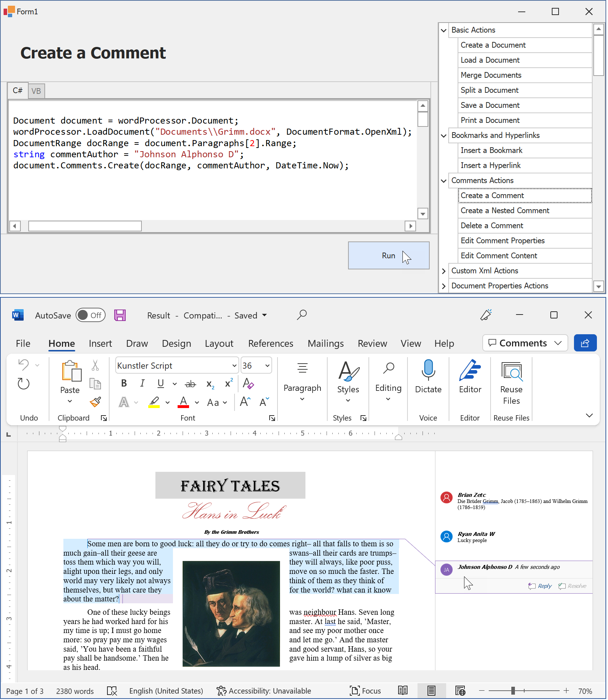
Task: Click the Dictate microphone icon
Action: [428, 370]
